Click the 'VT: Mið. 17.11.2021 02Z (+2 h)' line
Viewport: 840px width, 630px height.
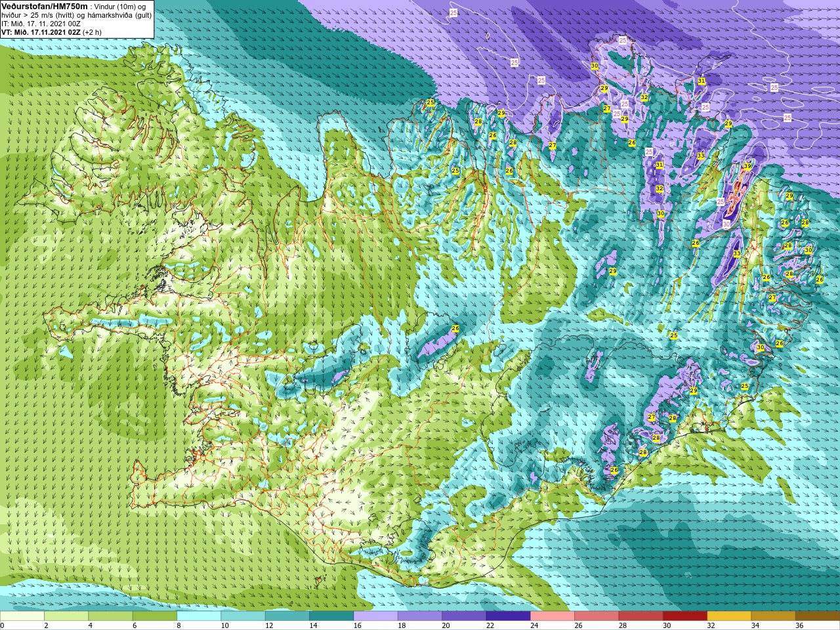51,32
